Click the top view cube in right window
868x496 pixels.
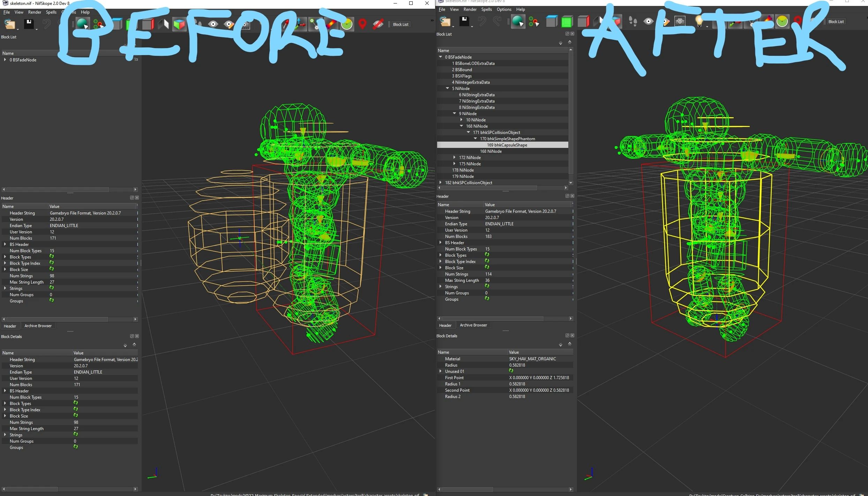[552, 22]
